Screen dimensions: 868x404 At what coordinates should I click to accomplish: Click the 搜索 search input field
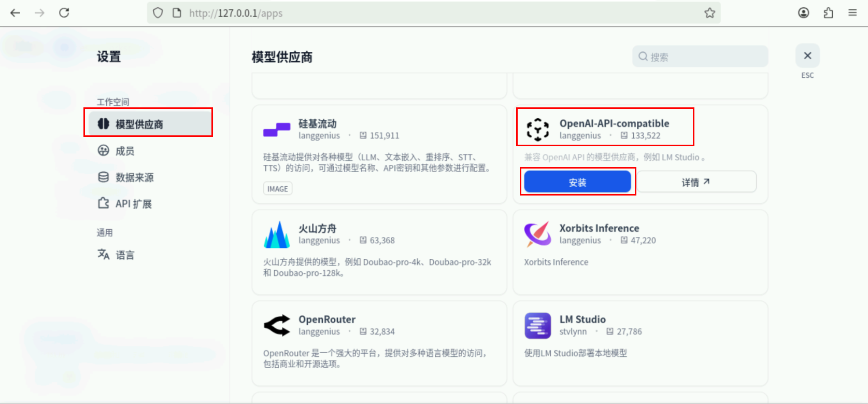[705, 57]
